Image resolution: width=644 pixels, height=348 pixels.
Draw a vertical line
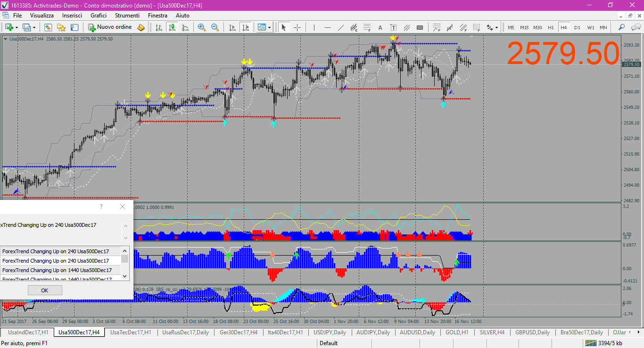point(314,27)
